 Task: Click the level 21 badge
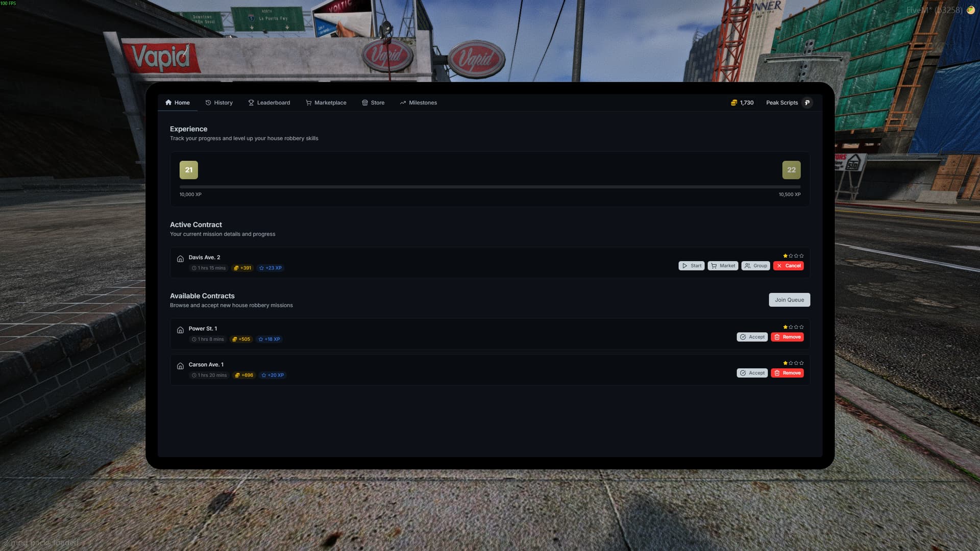[189, 170]
